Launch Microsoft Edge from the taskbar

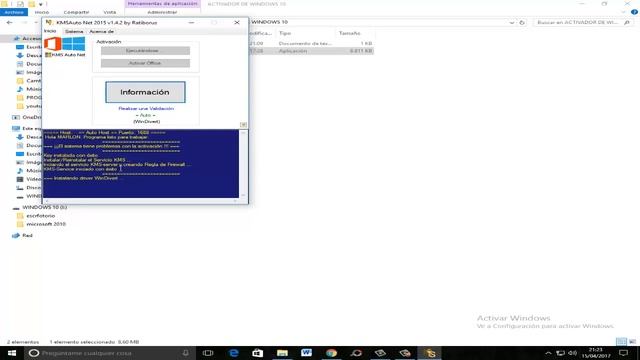point(233,353)
